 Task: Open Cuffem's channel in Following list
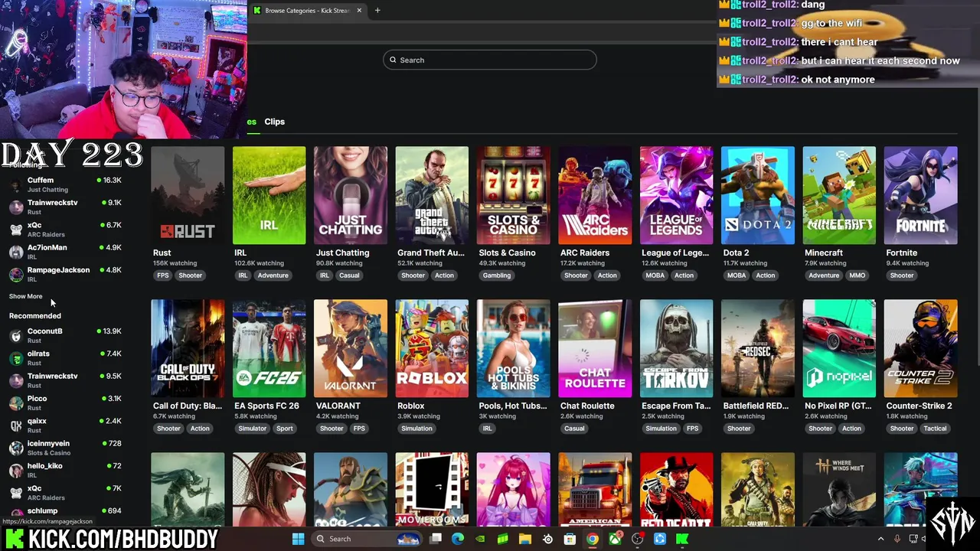(x=65, y=184)
